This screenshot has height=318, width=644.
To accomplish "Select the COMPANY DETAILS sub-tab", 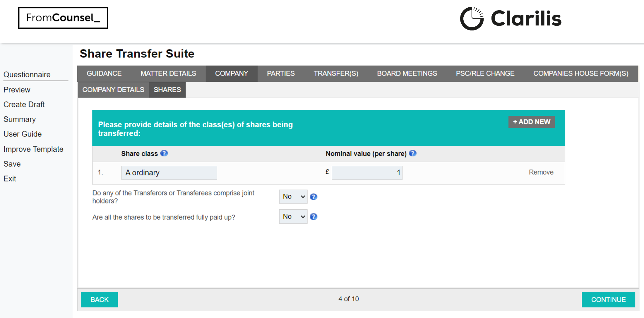I will click(113, 90).
